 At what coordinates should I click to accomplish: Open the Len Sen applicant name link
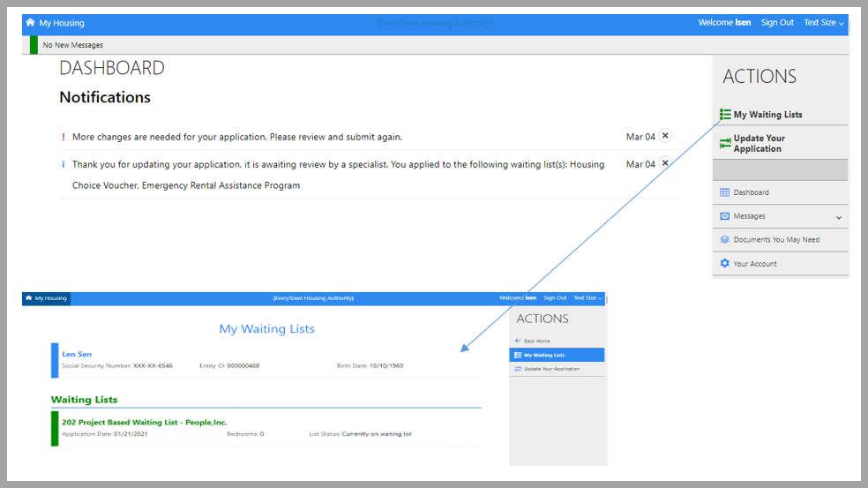click(77, 355)
